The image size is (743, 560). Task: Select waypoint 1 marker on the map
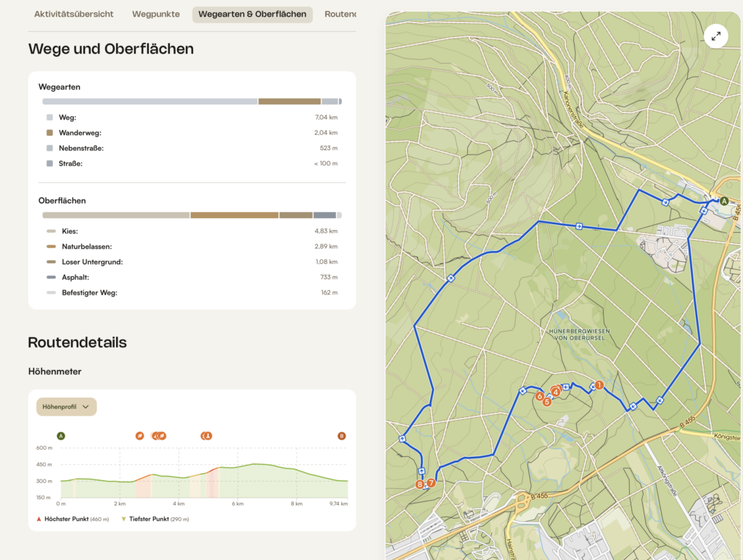[599, 385]
